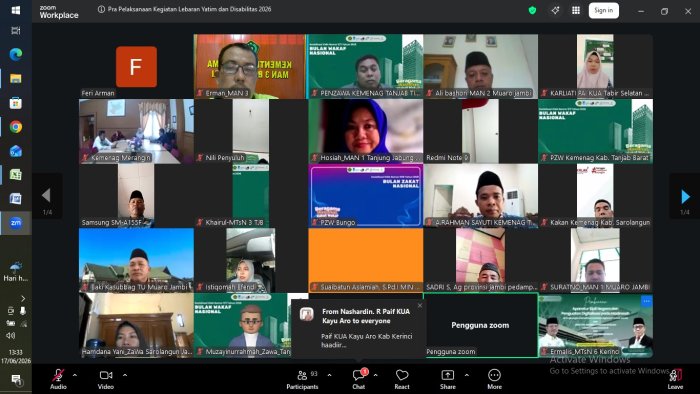The width and height of the screenshot is (700, 394).
Task: Dismiss chat notification from Nashardin
Action: point(420,306)
